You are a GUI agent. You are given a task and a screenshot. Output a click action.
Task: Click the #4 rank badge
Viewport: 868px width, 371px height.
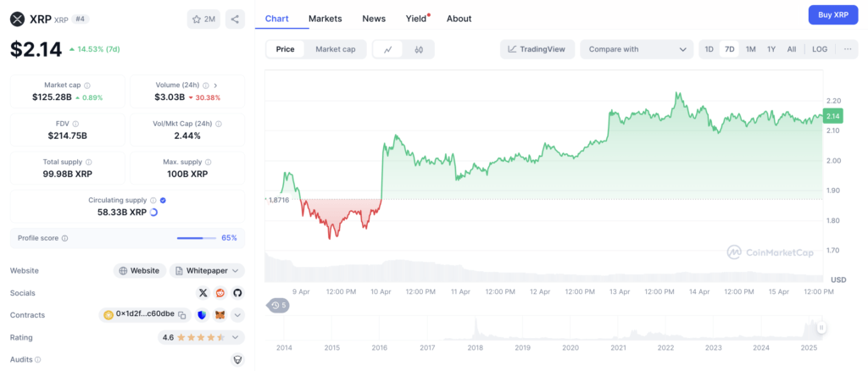pos(81,19)
